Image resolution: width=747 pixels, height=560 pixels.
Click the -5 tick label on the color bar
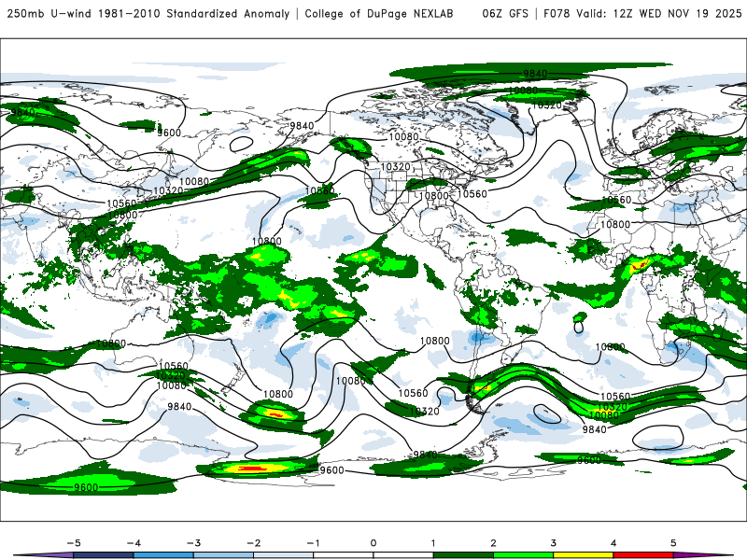tap(74, 543)
